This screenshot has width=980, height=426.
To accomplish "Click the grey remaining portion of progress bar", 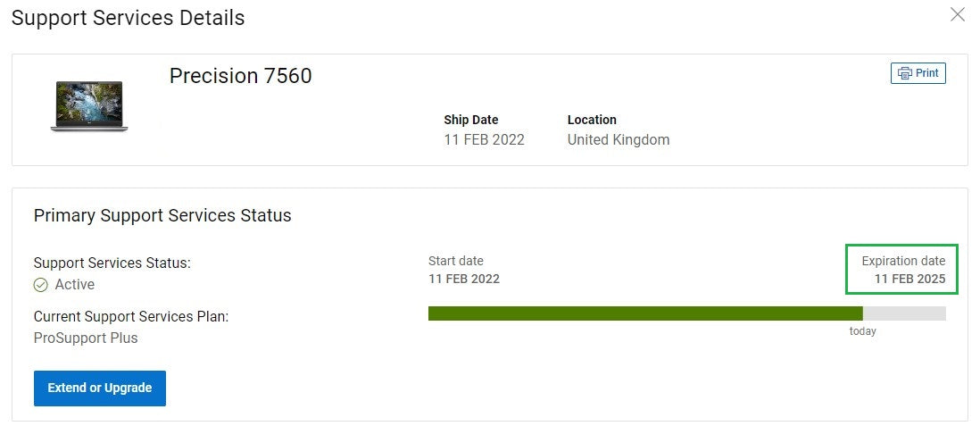I will [904, 313].
